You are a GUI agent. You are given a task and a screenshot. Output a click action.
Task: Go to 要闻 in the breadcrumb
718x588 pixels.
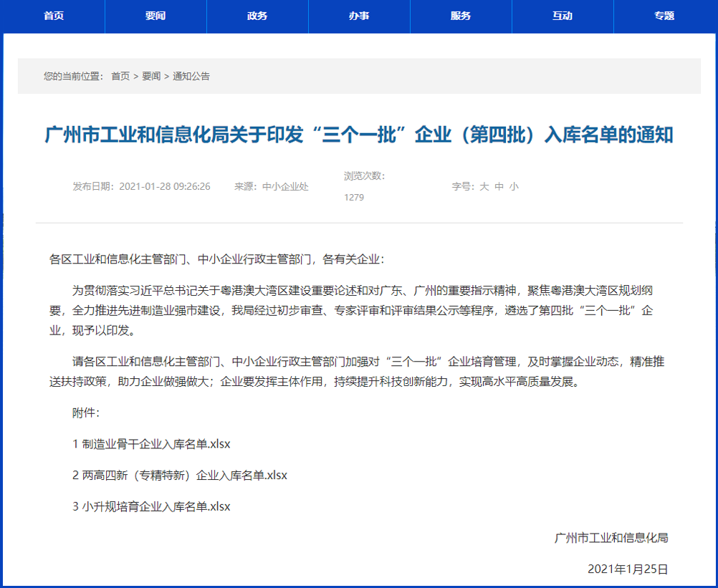(x=151, y=77)
